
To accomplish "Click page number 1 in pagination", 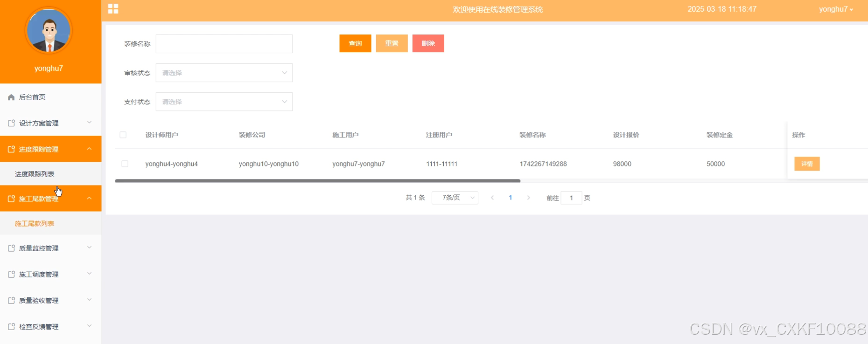I will 510,198.
